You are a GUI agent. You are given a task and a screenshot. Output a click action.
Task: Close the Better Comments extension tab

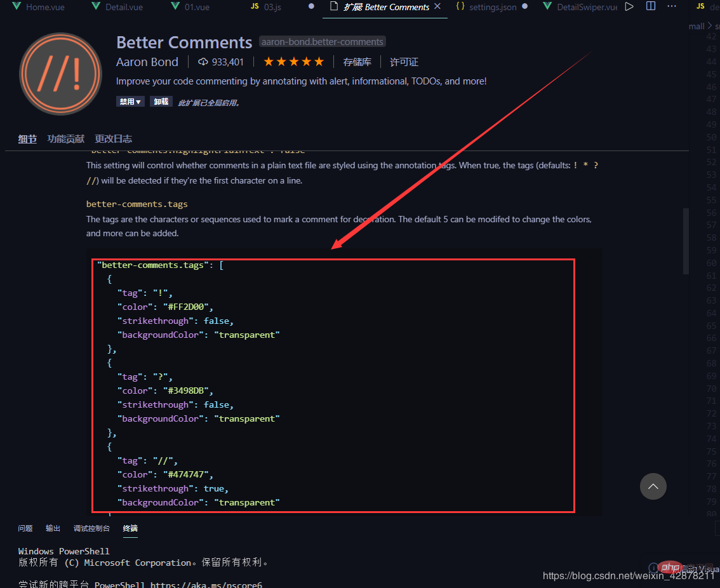437,6
